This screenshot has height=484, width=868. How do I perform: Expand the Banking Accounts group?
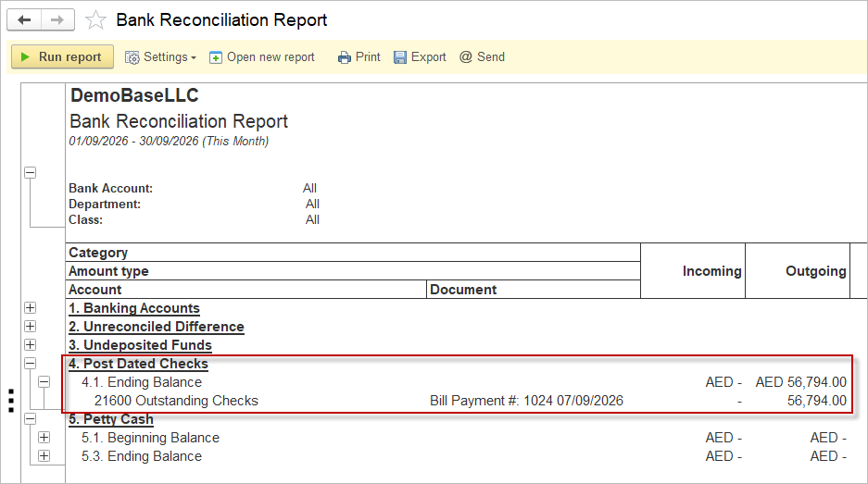[31, 308]
